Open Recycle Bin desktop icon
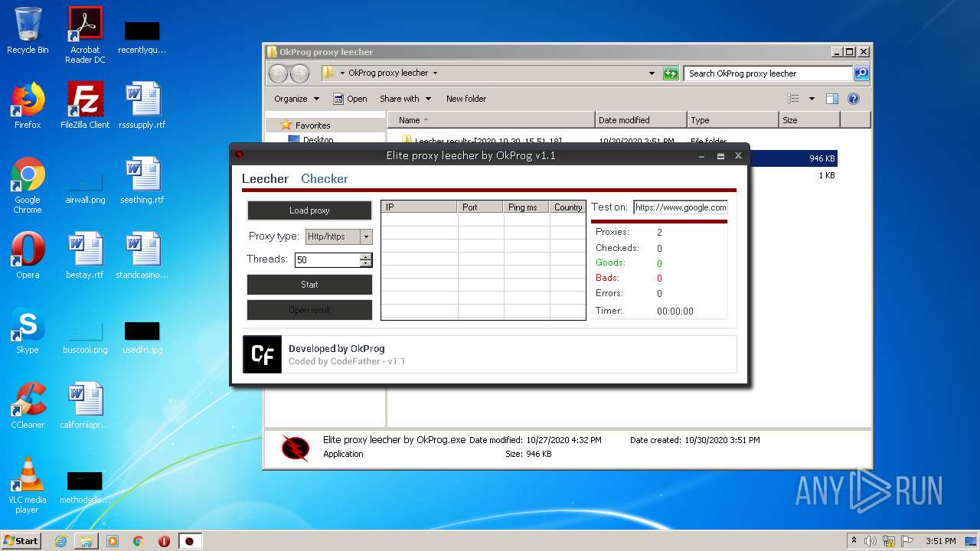Image resolution: width=980 pixels, height=551 pixels. point(28,31)
